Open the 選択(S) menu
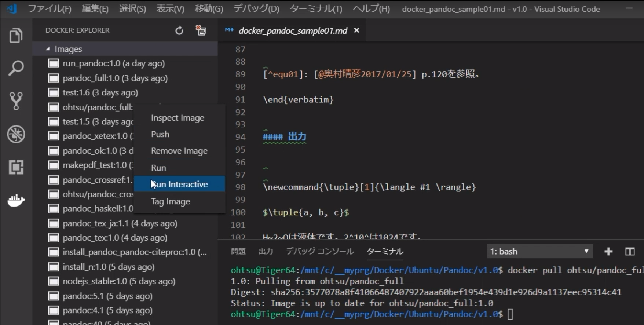 [x=132, y=9]
